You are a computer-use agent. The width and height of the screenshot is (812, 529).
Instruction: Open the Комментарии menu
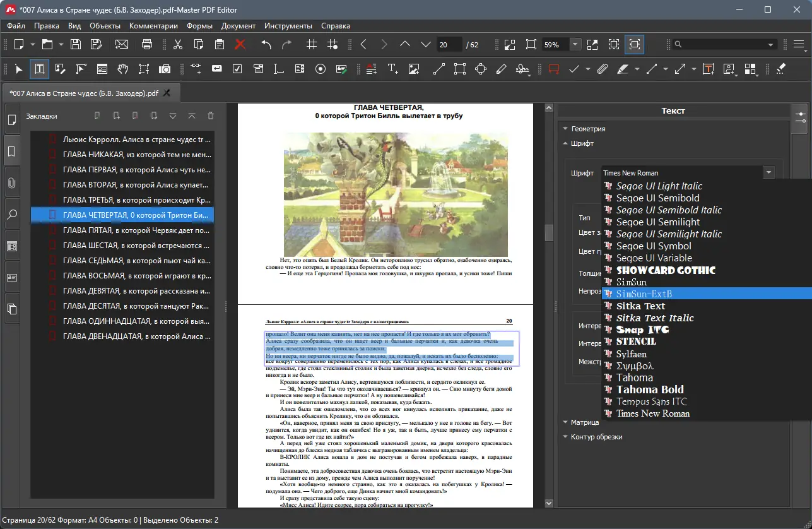pyautogui.click(x=153, y=26)
